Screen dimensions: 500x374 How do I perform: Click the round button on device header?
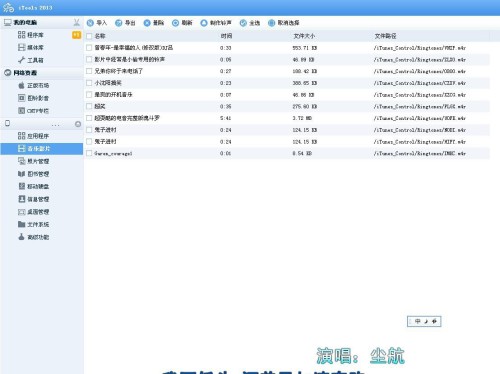(78, 124)
